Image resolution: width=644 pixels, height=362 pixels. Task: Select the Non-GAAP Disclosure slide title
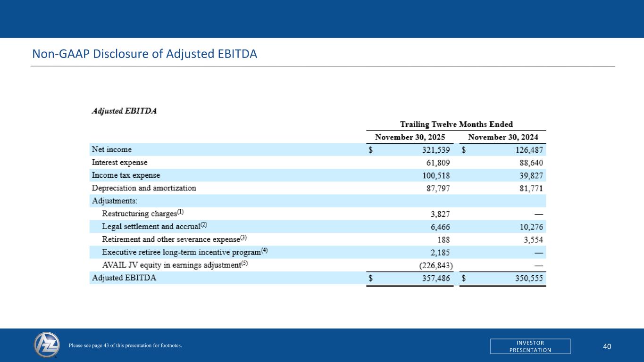click(144, 54)
